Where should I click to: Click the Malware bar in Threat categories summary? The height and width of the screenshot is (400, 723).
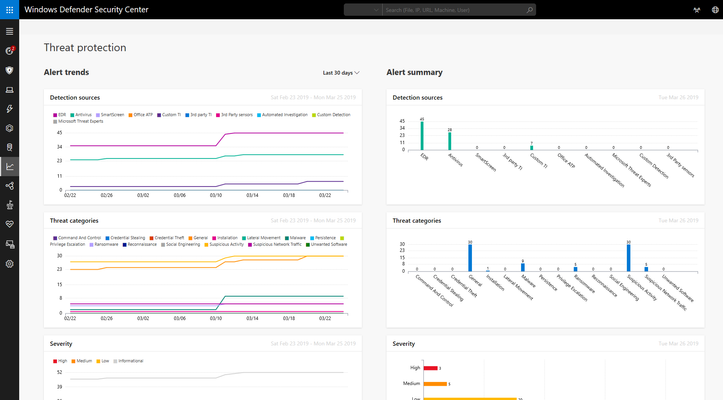point(523,267)
